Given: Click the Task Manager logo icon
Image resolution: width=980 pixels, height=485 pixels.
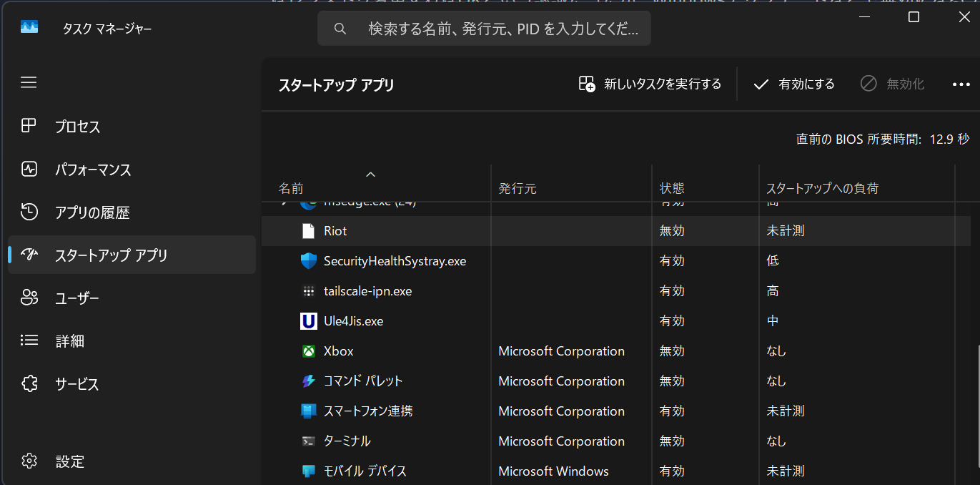Looking at the screenshot, I should tap(29, 28).
